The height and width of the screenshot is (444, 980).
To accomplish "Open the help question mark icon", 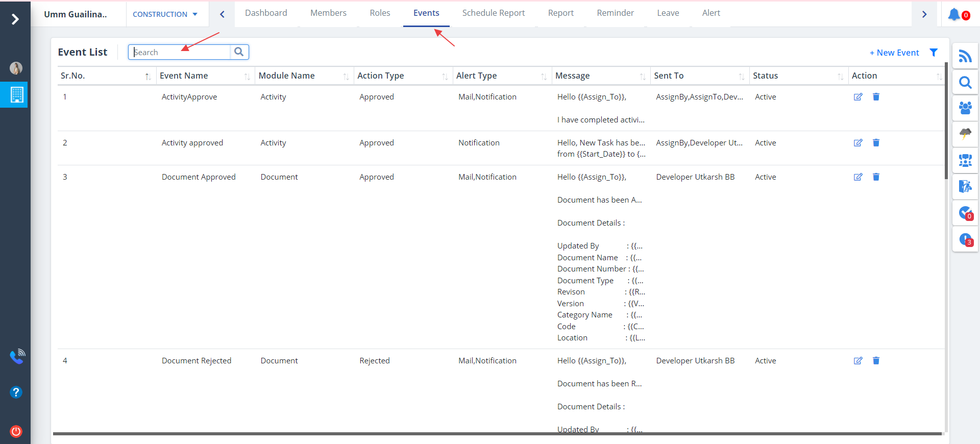I will [16, 392].
